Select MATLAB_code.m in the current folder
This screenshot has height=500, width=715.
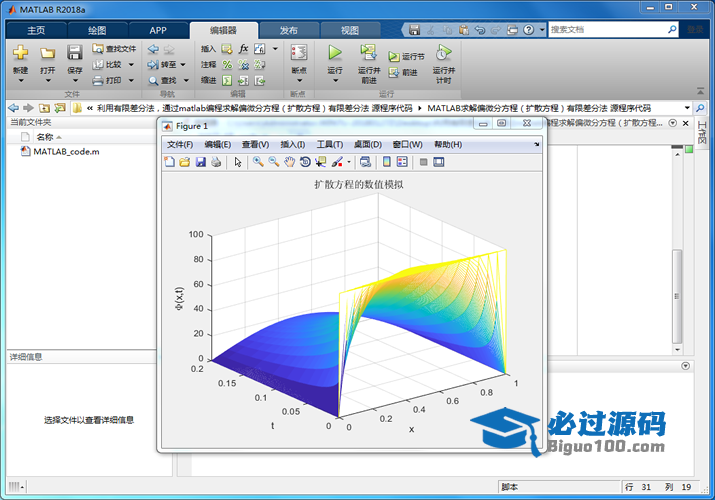coord(66,152)
